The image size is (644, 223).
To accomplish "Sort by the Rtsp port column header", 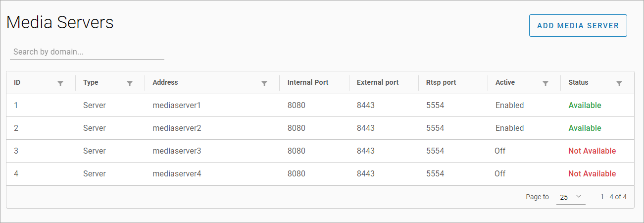I will pyautogui.click(x=441, y=83).
